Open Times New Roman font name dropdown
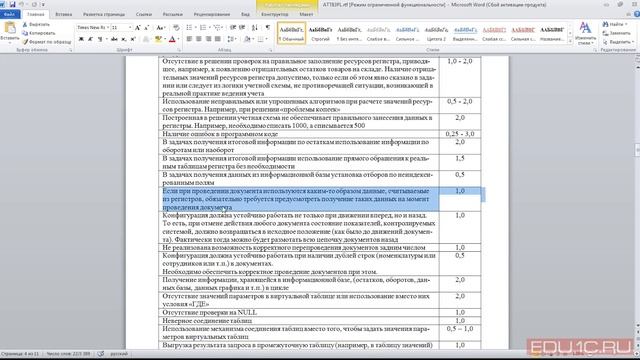Image resolution: width=640 pixels, height=360 pixels. coord(108,27)
